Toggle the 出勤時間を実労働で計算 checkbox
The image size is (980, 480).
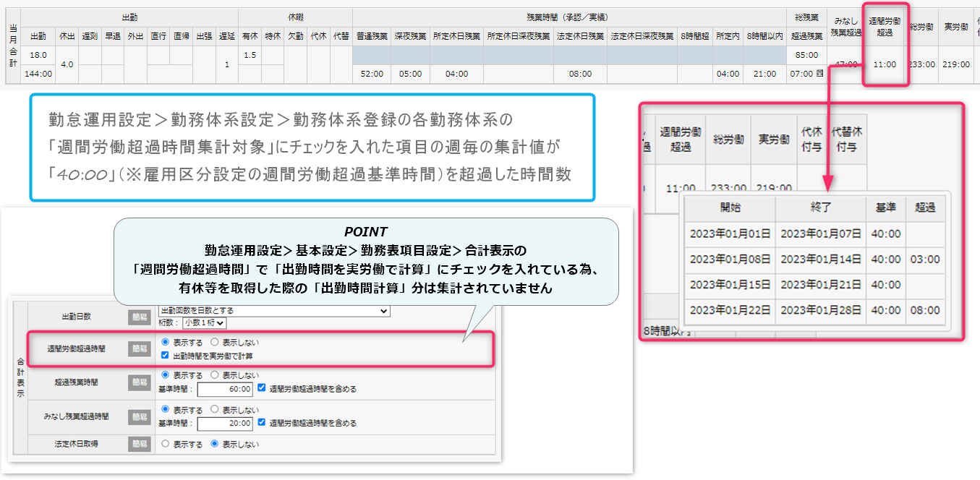166,356
